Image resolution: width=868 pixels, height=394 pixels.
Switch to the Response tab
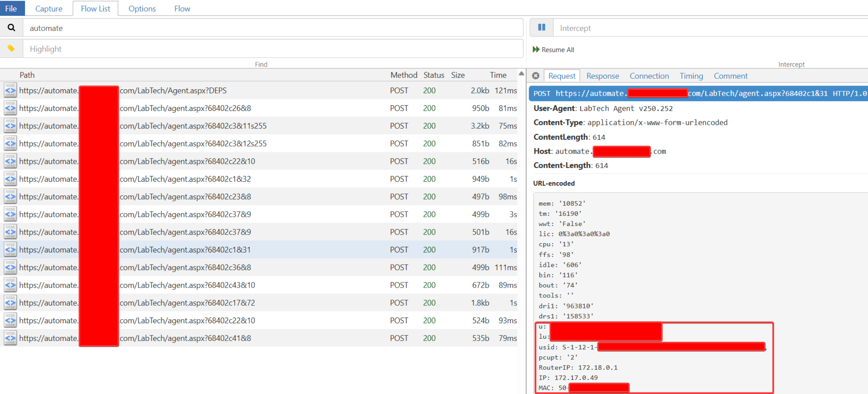click(x=602, y=76)
